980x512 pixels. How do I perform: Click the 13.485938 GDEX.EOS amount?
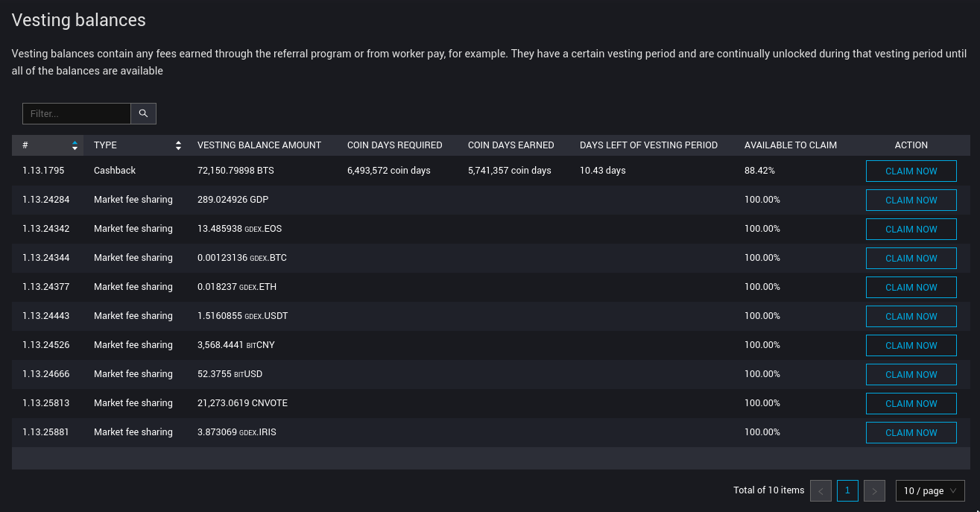[x=239, y=229]
